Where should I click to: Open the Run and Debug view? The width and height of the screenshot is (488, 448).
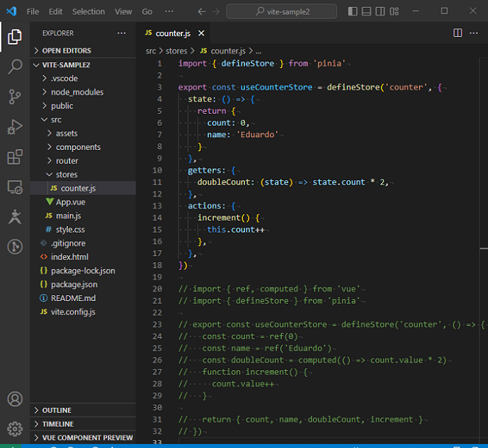15,126
